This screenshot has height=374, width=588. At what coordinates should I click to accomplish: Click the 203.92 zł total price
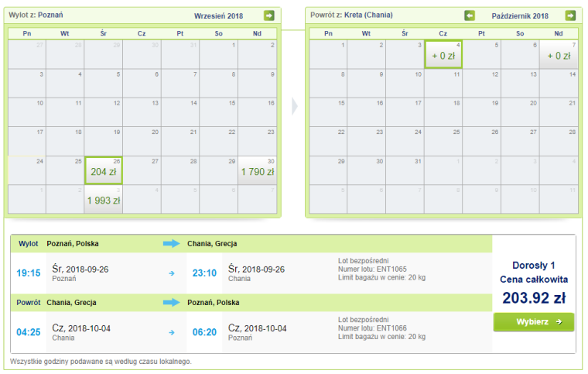(534, 298)
